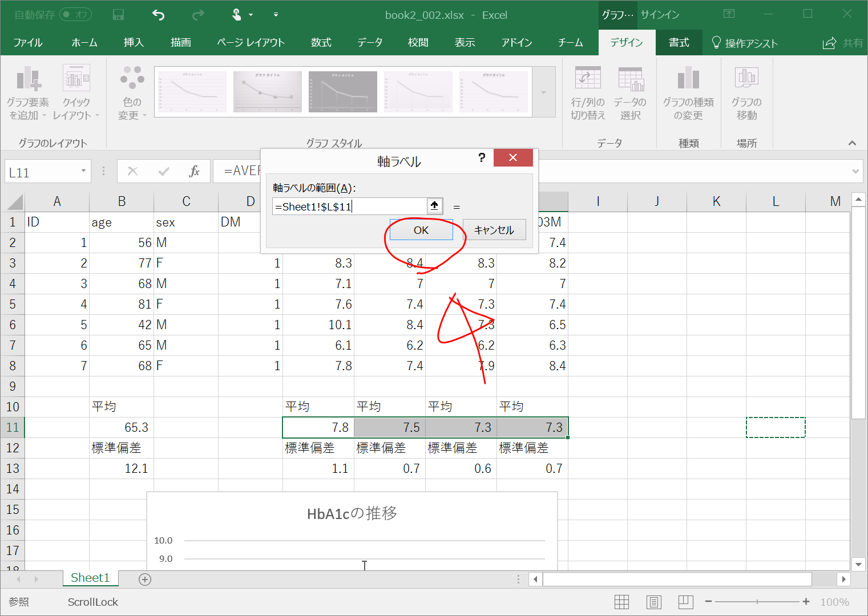Open the Name Box dropdown arrow

click(x=83, y=171)
